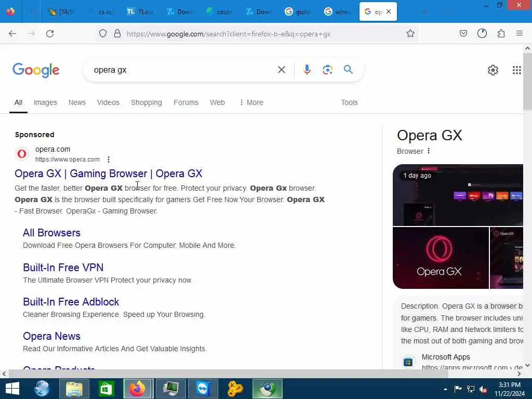Open All Browsers sitelink
The width and height of the screenshot is (532, 399).
[x=51, y=233]
